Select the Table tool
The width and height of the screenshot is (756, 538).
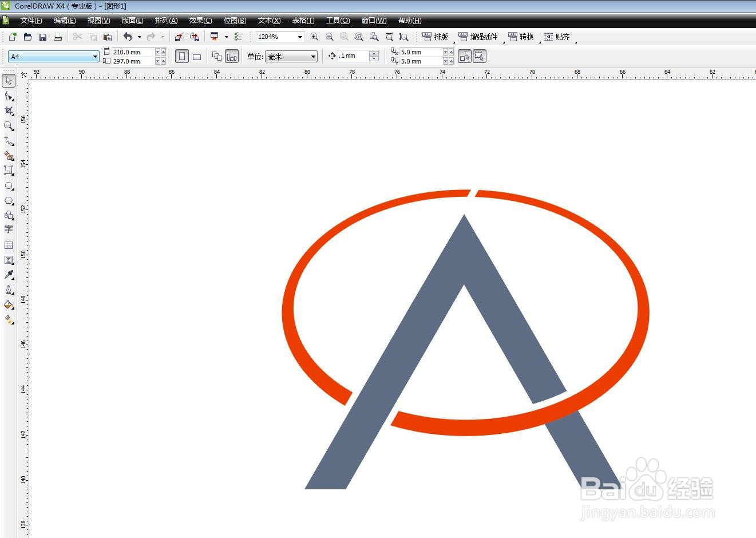(x=9, y=245)
